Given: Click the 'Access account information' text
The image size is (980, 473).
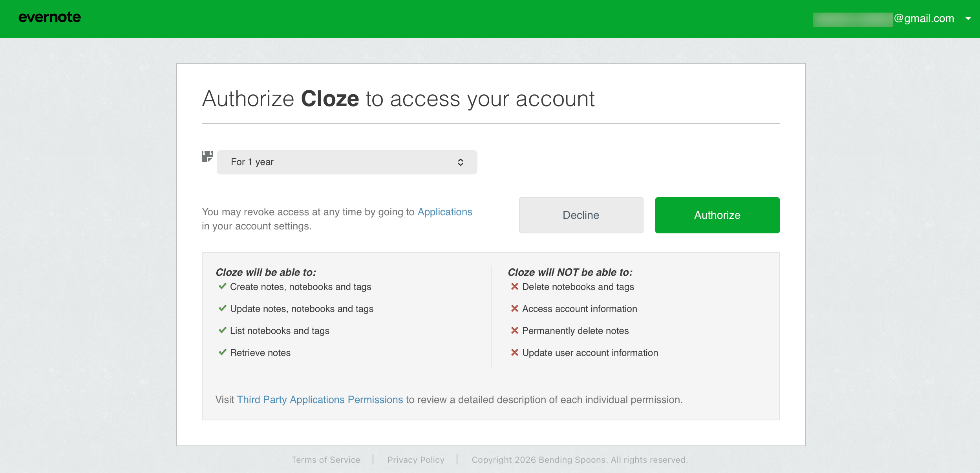Looking at the screenshot, I should (x=580, y=309).
